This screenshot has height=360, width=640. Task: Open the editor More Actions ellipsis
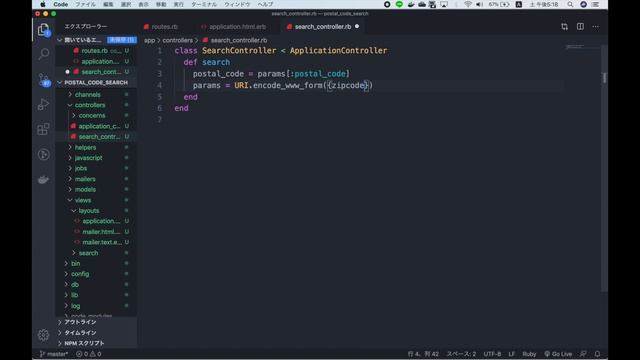pyautogui.click(x=596, y=27)
